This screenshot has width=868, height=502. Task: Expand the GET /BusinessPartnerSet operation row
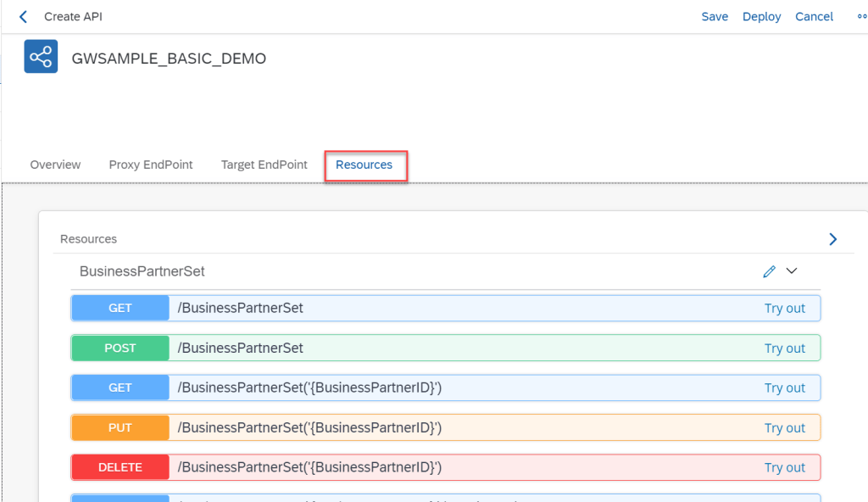click(466, 309)
